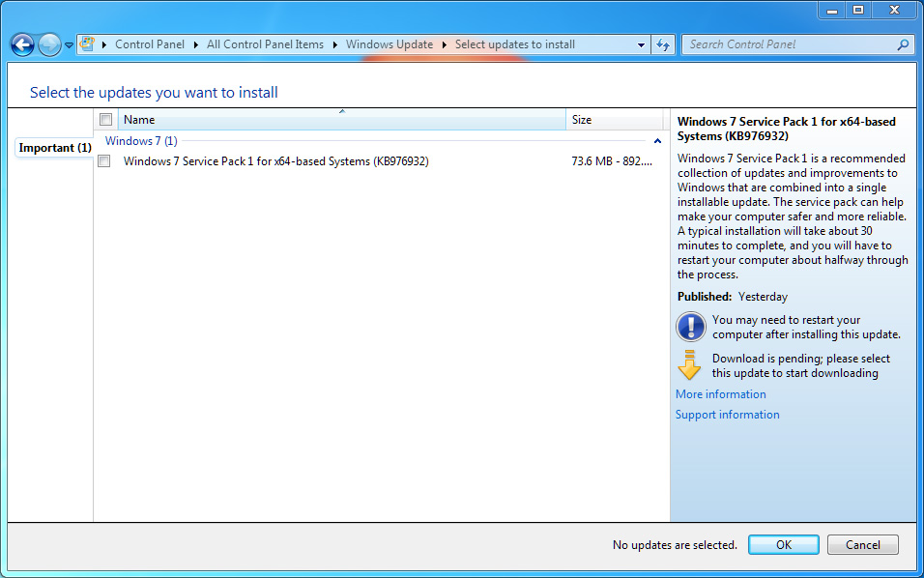The width and height of the screenshot is (924, 578).
Task: Click the Cancel button
Action: 863,544
